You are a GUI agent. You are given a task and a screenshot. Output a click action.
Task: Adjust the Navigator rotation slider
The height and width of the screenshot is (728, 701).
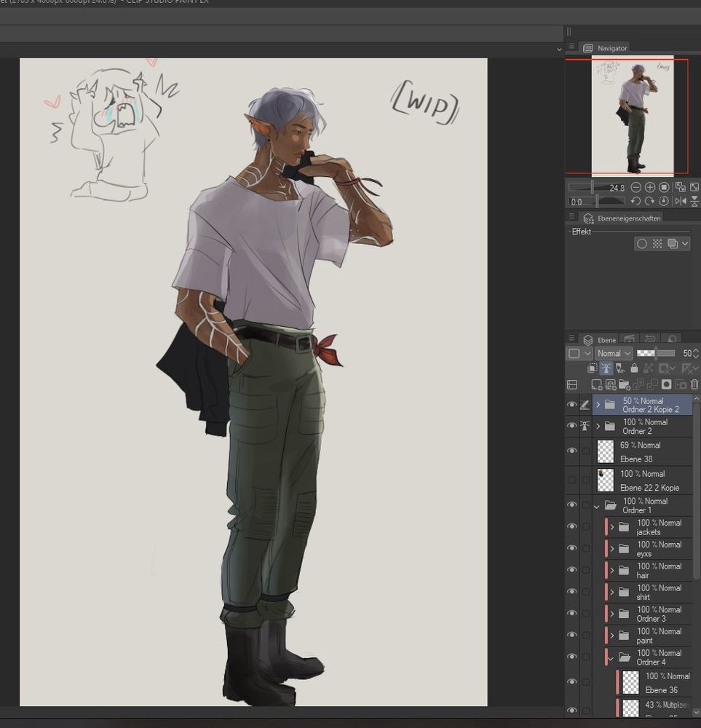[597, 202]
